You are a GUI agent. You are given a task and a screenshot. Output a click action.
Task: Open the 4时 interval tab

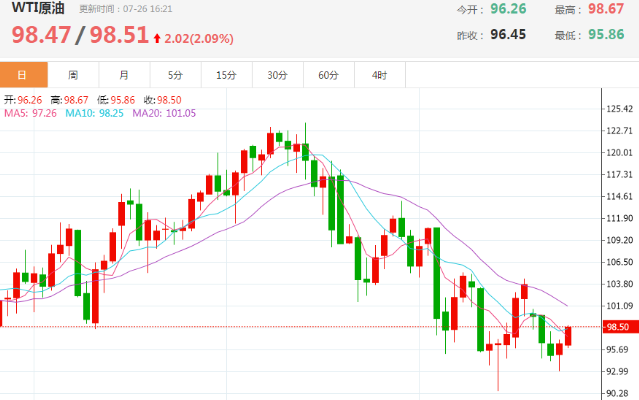point(380,75)
